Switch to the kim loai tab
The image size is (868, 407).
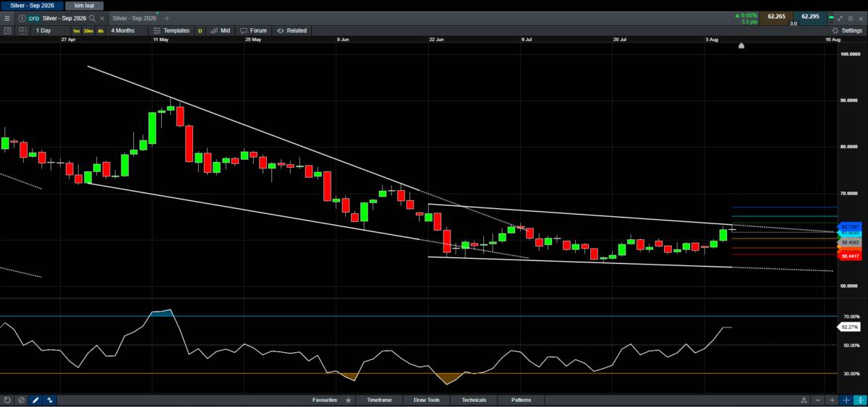pos(85,5)
